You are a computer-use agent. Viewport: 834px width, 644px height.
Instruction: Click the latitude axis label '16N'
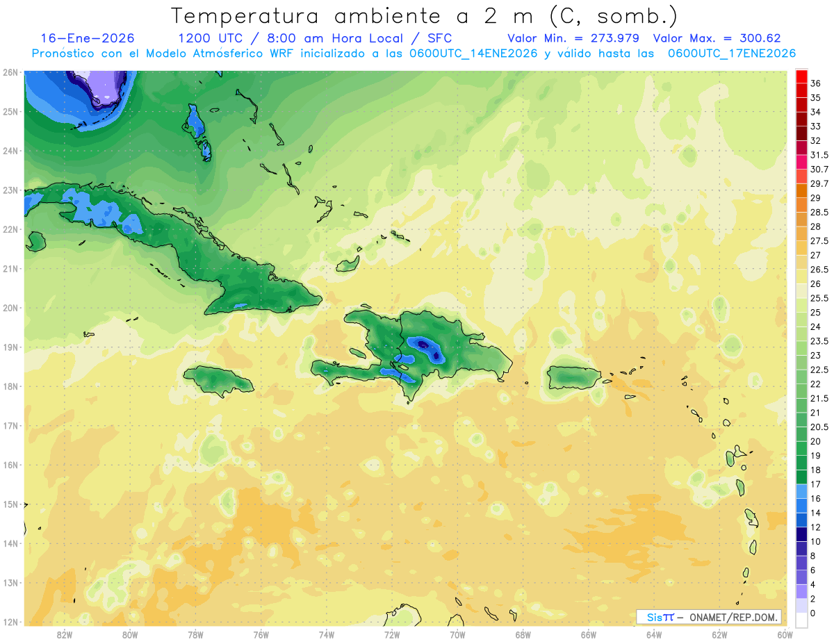(10, 465)
